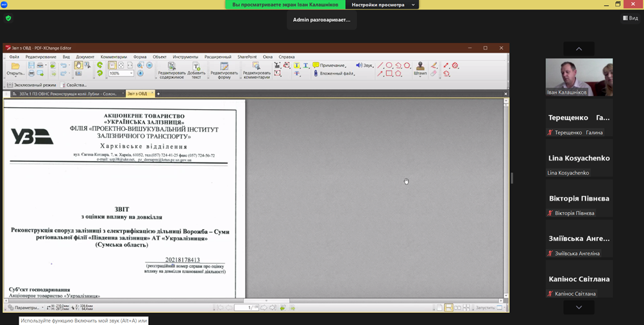Select the Pencil drawing tool

[x=434, y=65]
